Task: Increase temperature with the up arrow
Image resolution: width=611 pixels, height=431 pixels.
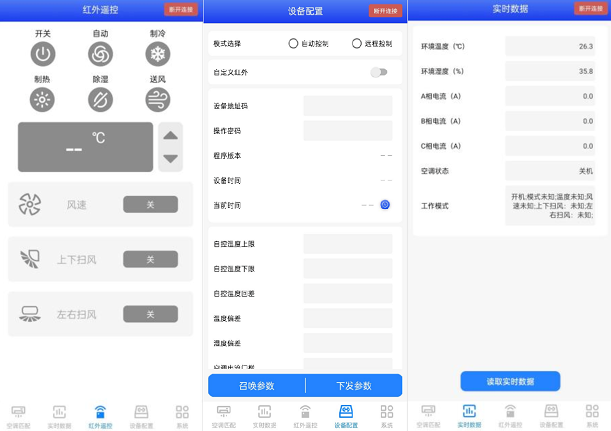Action: tap(171, 136)
